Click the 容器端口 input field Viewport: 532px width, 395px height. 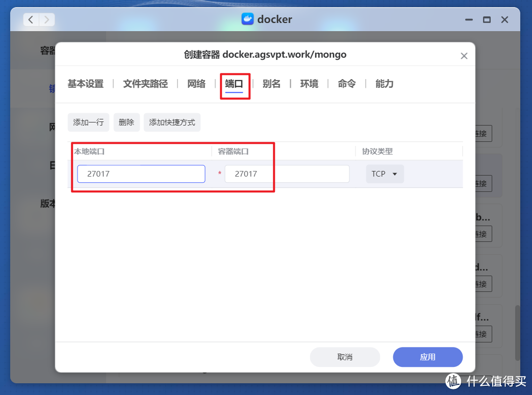point(287,174)
